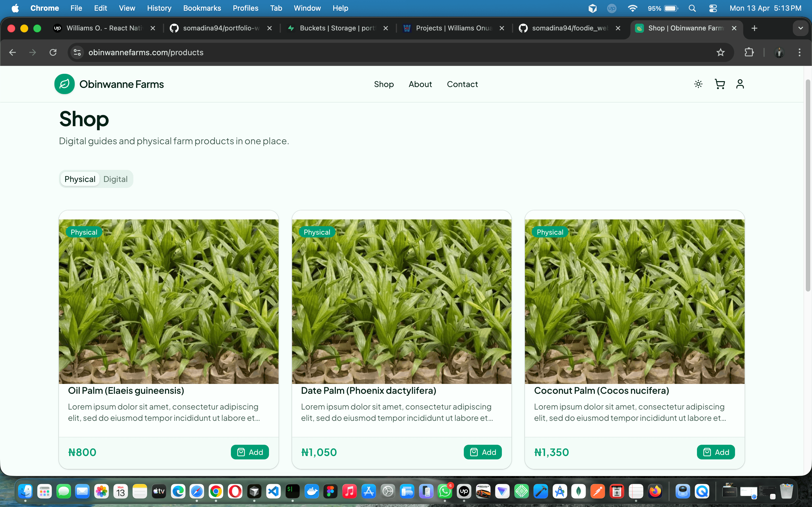
Task: Open site settings icon in the address bar
Action: (77, 52)
